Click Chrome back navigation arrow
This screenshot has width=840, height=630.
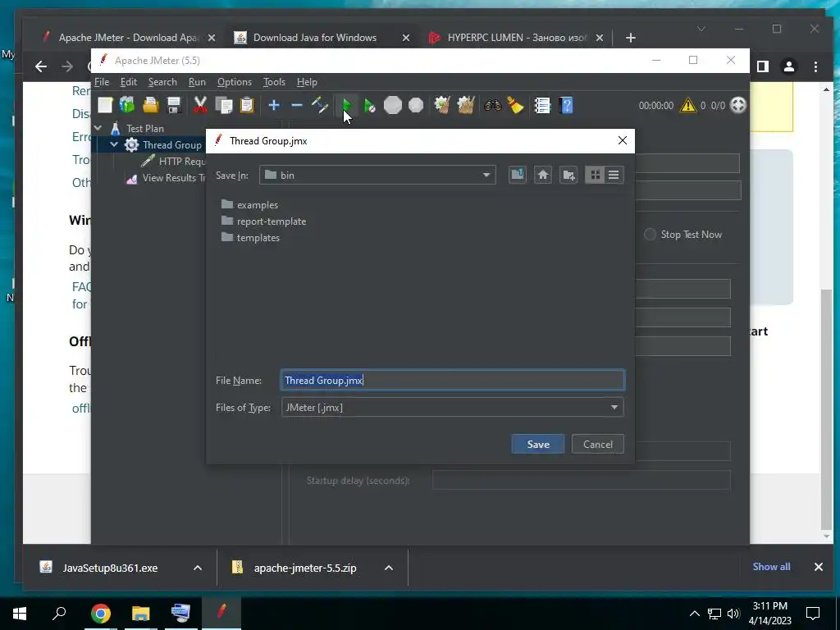point(41,66)
